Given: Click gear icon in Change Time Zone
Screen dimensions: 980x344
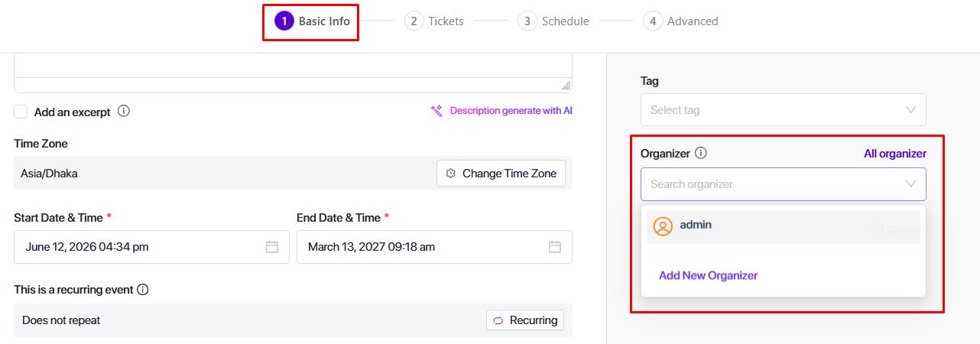Looking at the screenshot, I should click(x=450, y=174).
